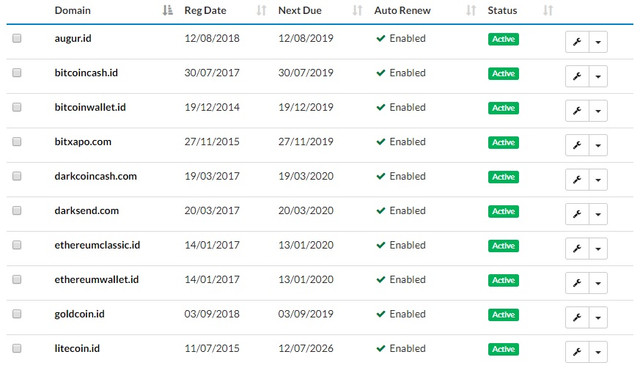Sort by Status column sort arrows
640x371 pixels.
pyautogui.click(x=548, y=11)
